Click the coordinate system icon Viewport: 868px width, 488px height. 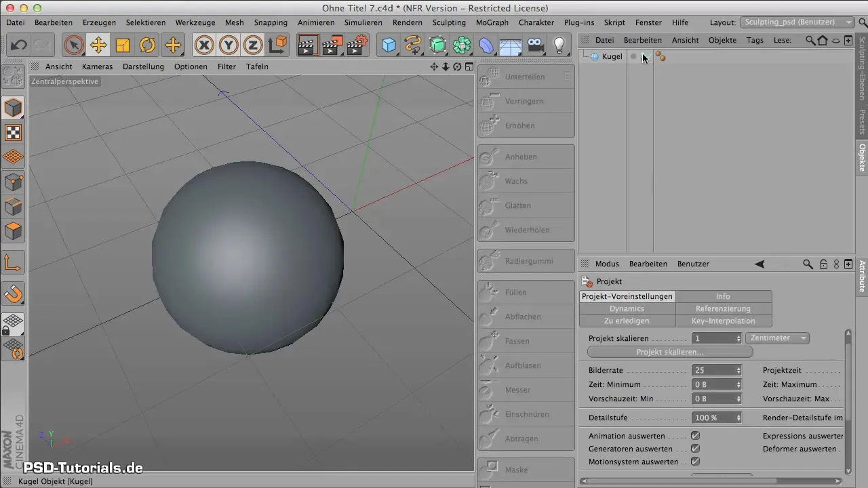click(277, 45)
